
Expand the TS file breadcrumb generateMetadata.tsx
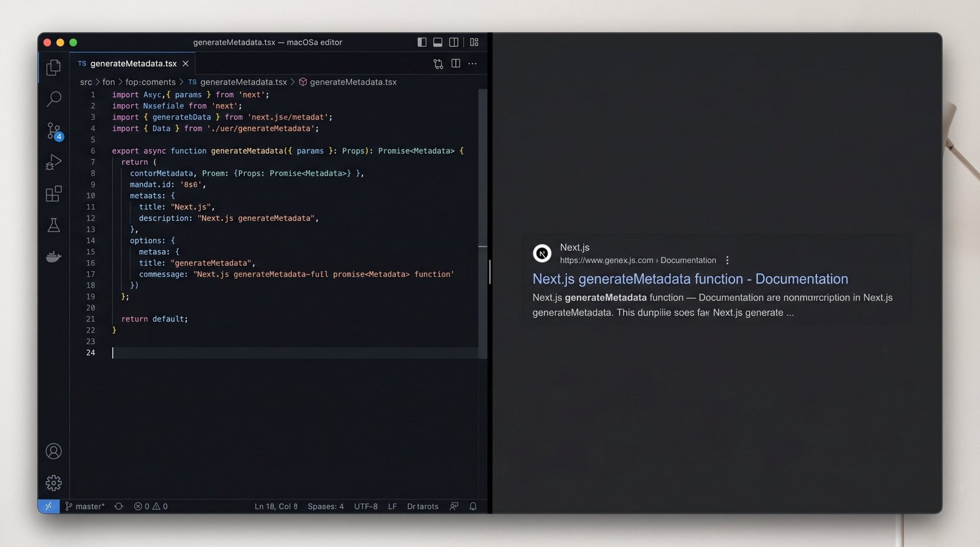point(238,82)
